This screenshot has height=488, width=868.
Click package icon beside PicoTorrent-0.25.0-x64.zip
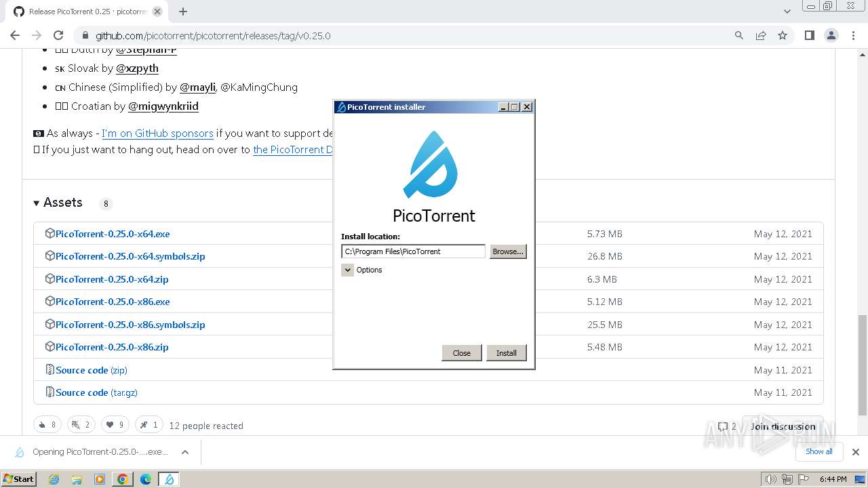[x=50, y=279]
